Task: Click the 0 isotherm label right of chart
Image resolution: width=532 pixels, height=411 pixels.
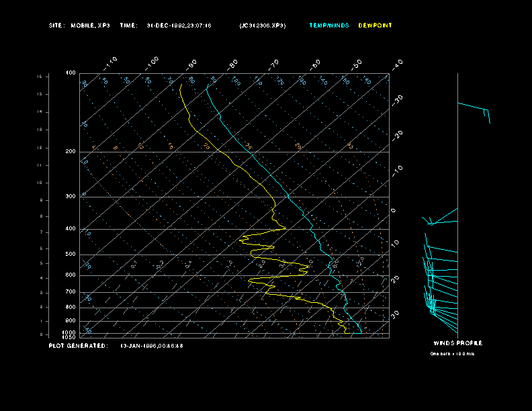Action: point(393,211)
